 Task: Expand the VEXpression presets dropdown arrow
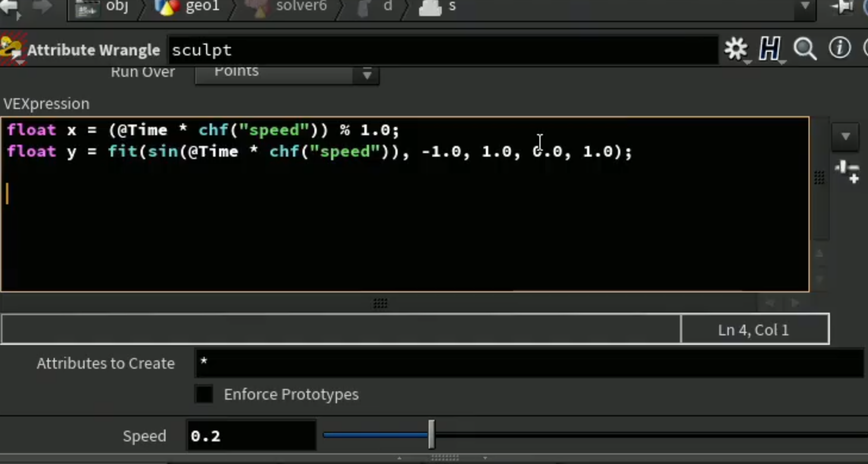(845, 136)
